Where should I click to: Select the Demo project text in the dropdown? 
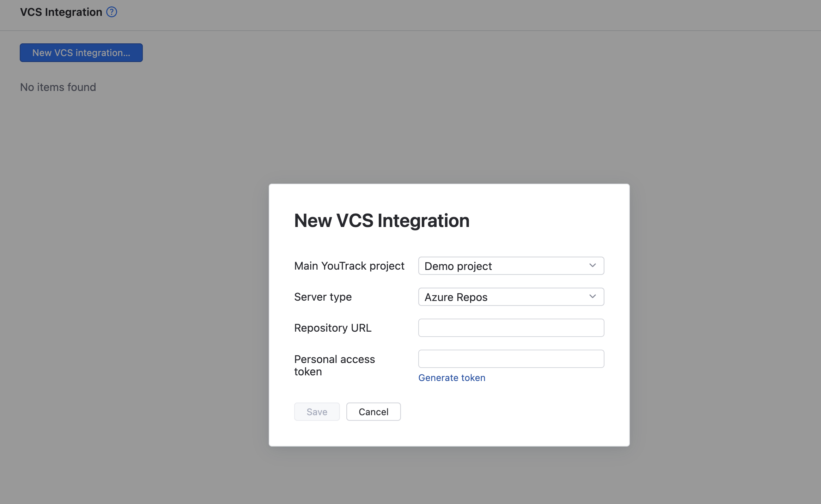pos(458,266)
